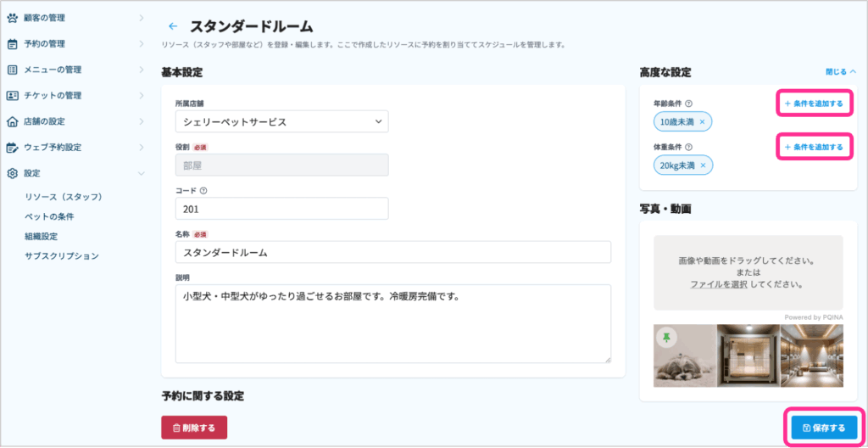Expand the ウェブ予約設定 menu chevron
The image size is (868, 448).
[142, 148]
